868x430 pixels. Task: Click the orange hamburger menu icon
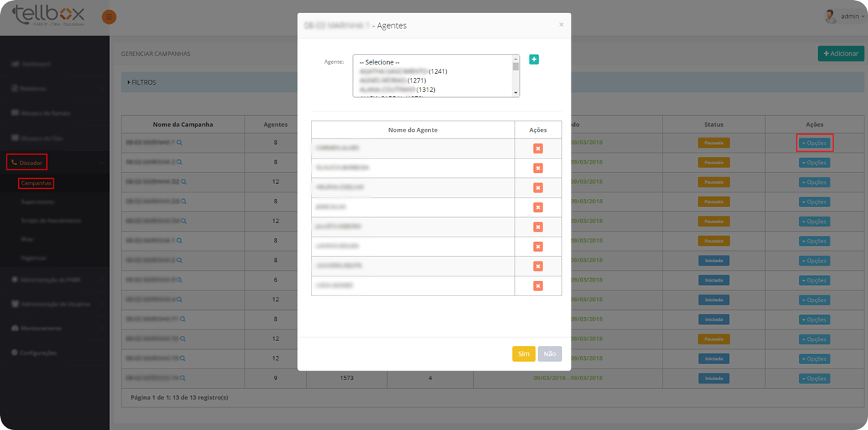point(109,17)
